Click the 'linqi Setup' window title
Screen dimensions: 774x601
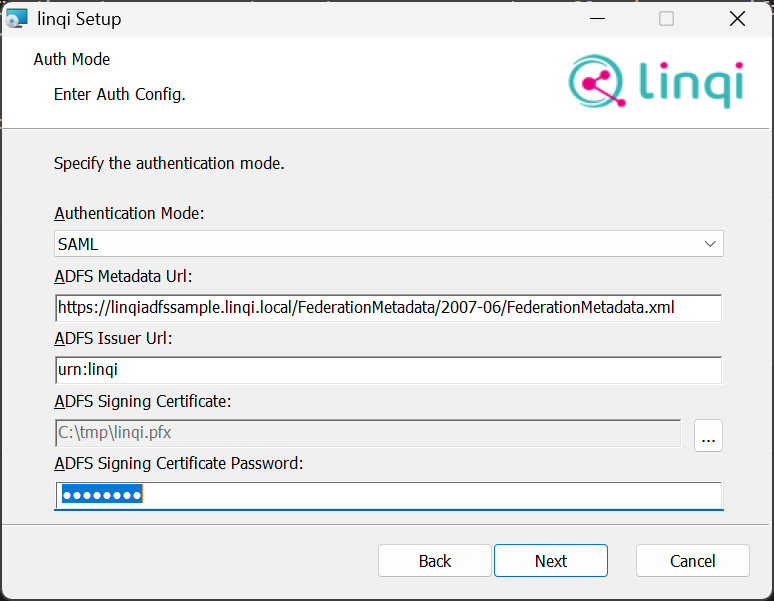point(79,19)
